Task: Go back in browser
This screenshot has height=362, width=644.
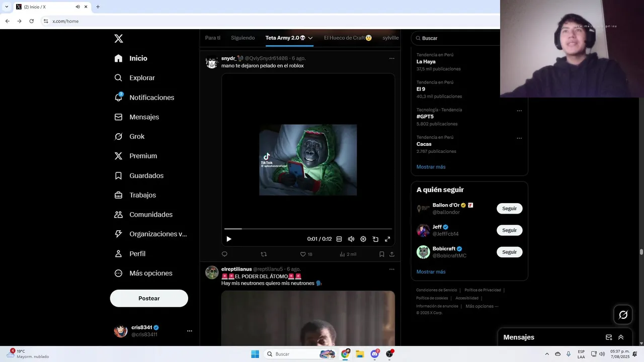Action: tap(7, 21)
